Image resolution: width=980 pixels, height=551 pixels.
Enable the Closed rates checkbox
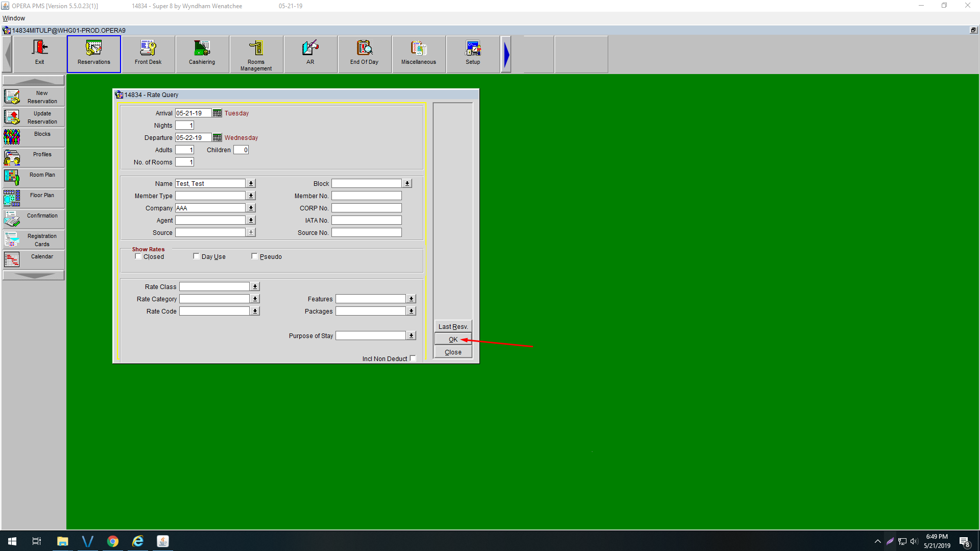pyautogui.click(x=138, y=257)
